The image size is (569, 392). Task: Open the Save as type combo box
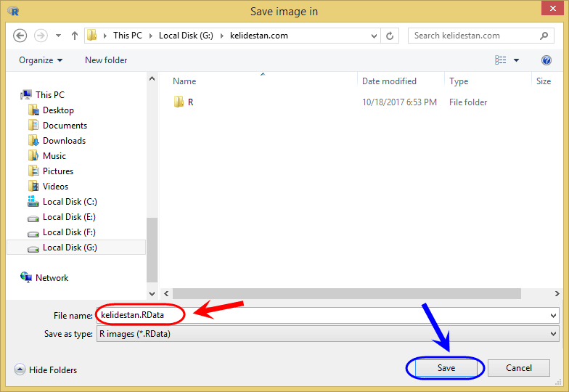327,334
